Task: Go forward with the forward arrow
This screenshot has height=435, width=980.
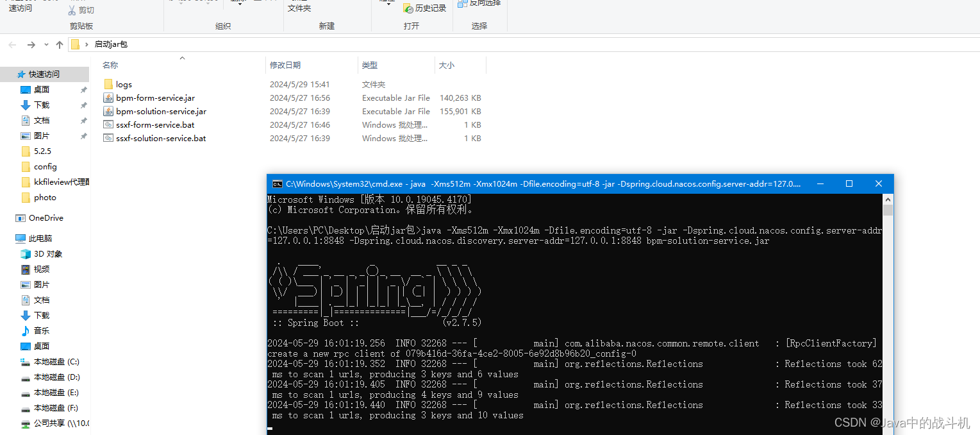Action: point(31,45)
